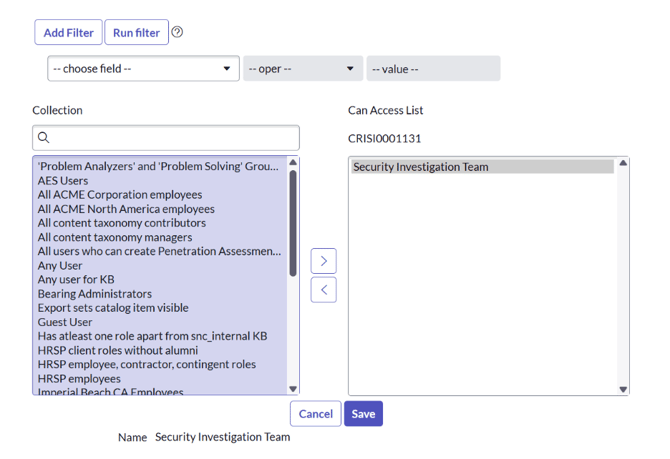Click Collection list scroll-up arrow

click(293, 162)
